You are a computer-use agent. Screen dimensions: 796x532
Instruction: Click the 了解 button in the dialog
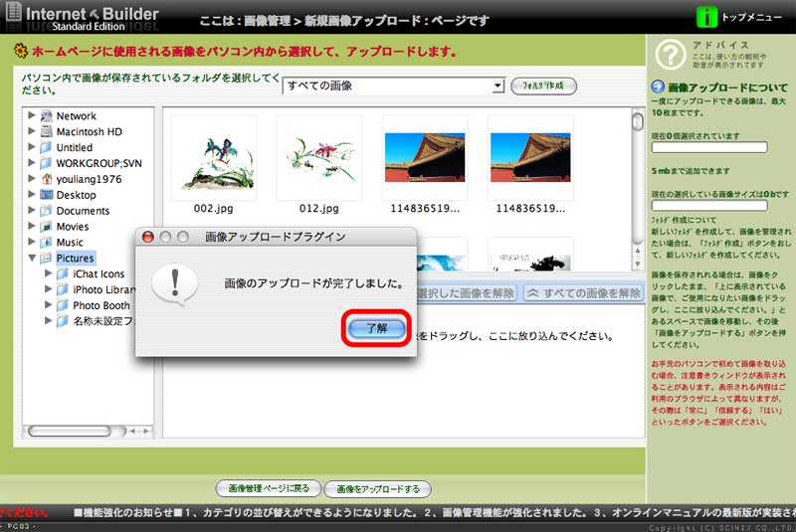(x=376, y=327)
